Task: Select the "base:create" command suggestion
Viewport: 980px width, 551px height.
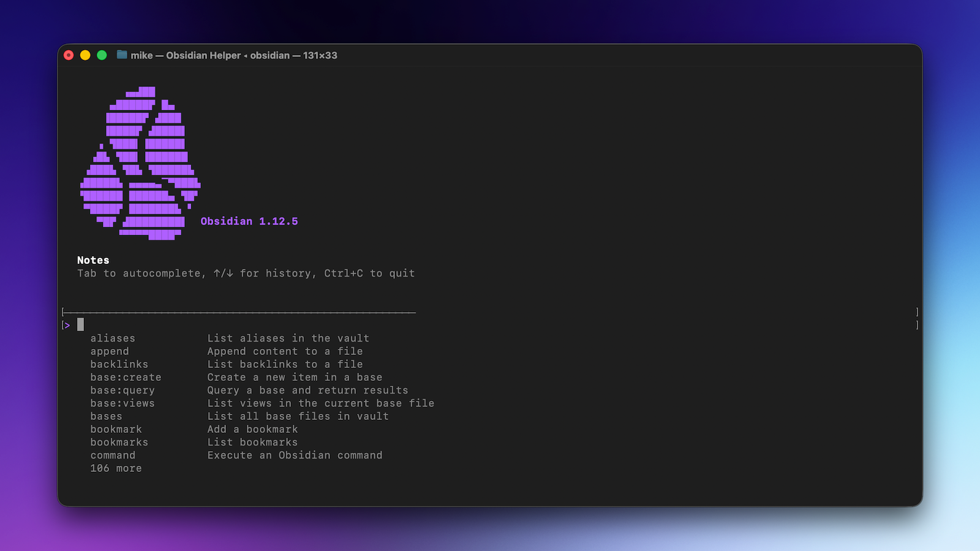Action: pyautogui.click(x=126, y=377)
